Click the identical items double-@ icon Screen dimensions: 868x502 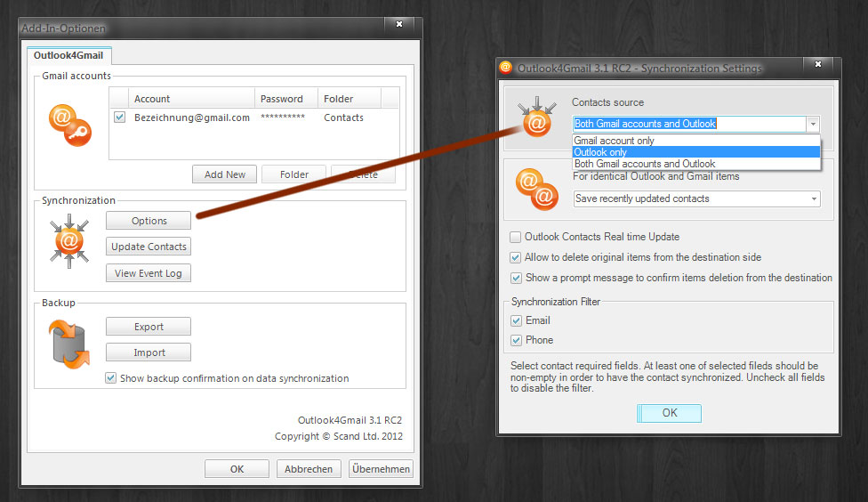coord(536,189)
